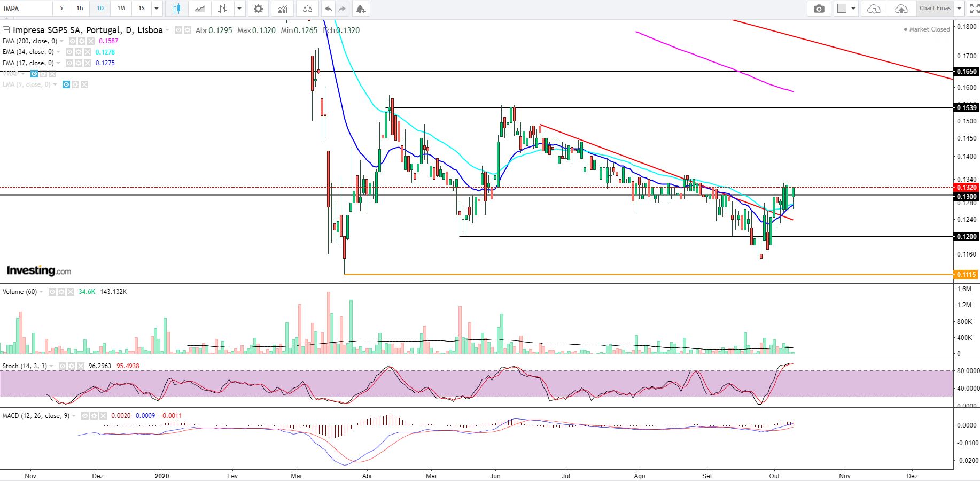Select the 1M timeframe
This screenshot has width=980, height=481.
pos(121,9)
